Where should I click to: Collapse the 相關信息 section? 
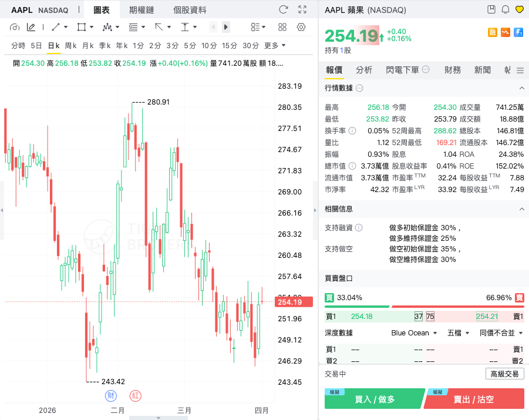[x=521, y=209]
